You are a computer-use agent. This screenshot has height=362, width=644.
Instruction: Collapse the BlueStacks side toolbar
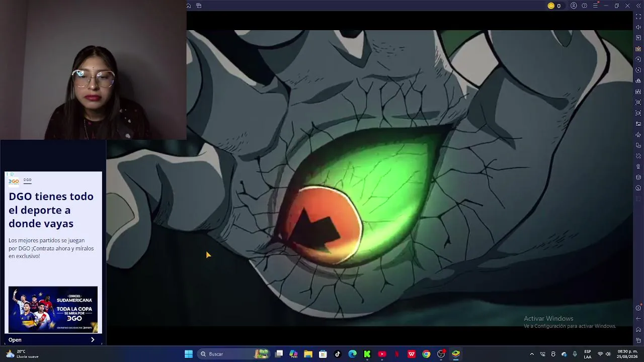638,6
